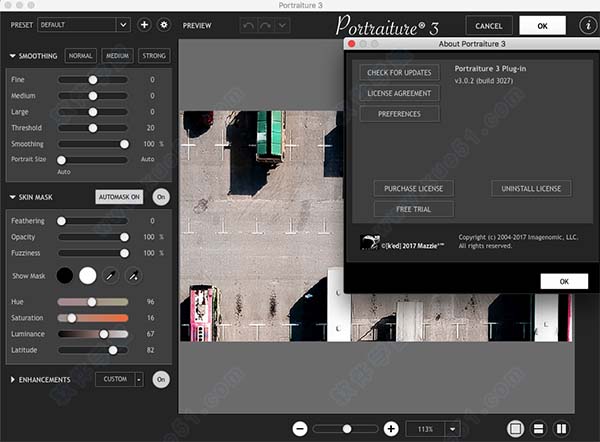Pick the mask color eyedropper tool
Image resolution: width=600 pixels, height=442 pixels.
point(111,275)
